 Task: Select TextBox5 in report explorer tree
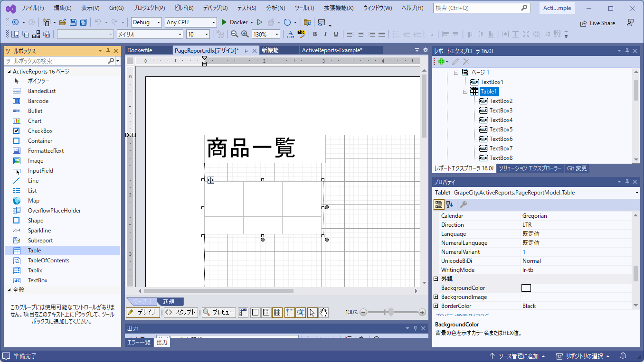(x=501, y=130)
